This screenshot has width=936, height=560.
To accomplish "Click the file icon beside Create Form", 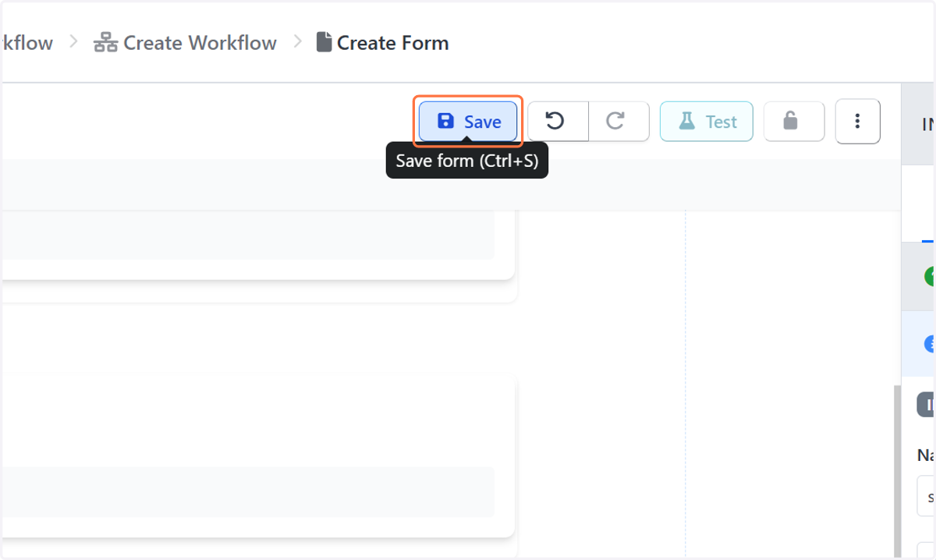I will click(324, 42).
